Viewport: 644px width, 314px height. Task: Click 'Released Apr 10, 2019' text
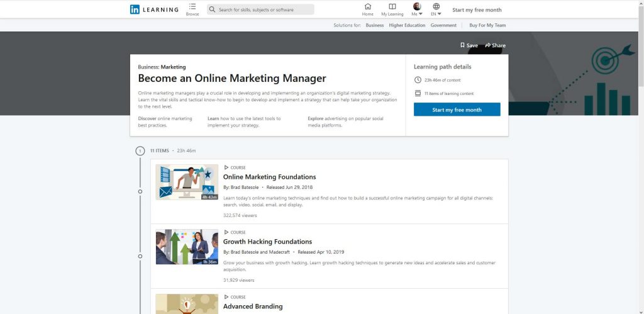click(x=321, y=252)
